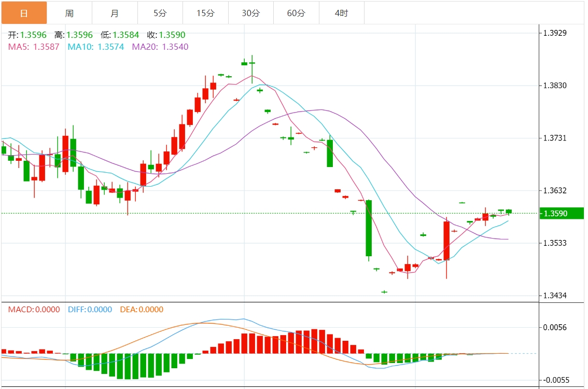The width and height of the screenshot is (588, 389).
Task: Click the MA5: 1.3587 indicator label
Action: (34, 47)
